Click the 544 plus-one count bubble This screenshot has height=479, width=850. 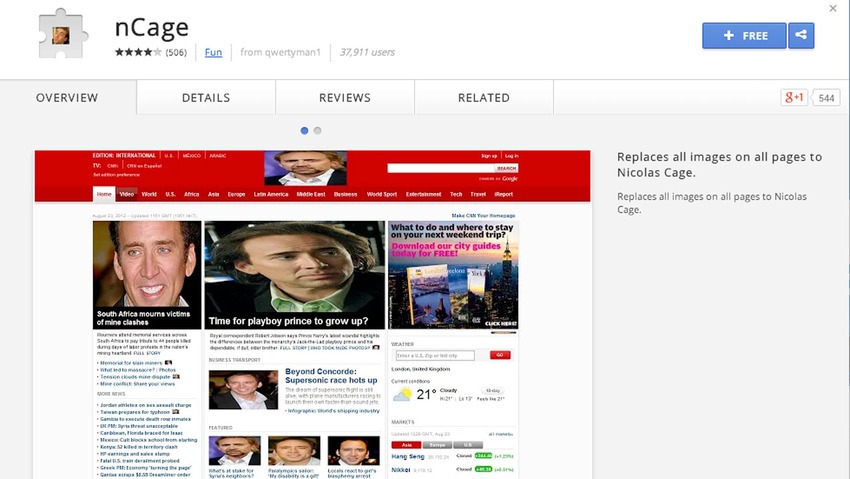pyautogui.click(x=826, y=98)
